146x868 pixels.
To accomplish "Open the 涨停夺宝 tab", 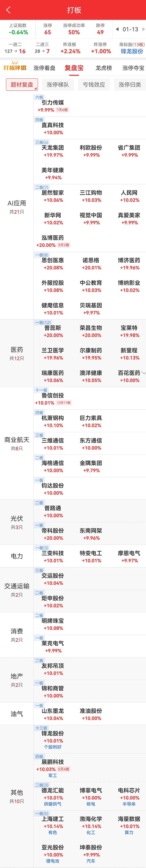I will (133, 68).
